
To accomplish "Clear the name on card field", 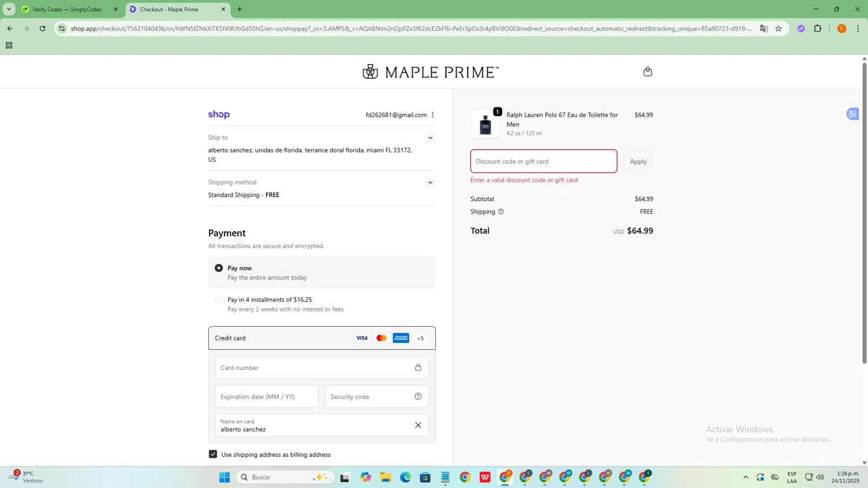I will 418,425.
